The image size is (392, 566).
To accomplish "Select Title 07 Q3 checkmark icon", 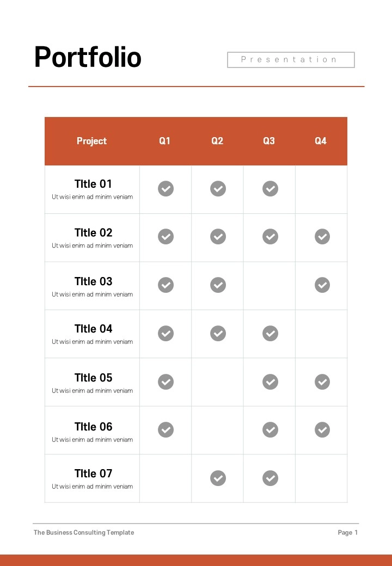I will (270, 478).
